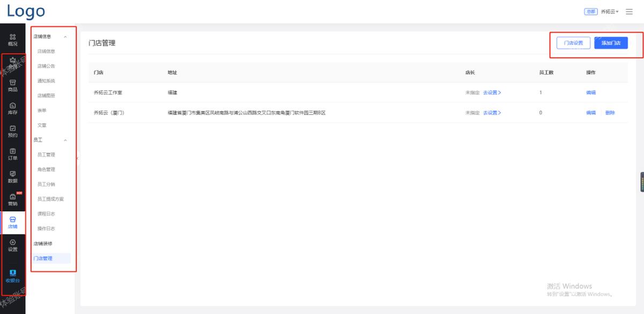This screenshot has width=644, height=314.
Task: Select the 商品 products icon
Action: pos(13,86)
